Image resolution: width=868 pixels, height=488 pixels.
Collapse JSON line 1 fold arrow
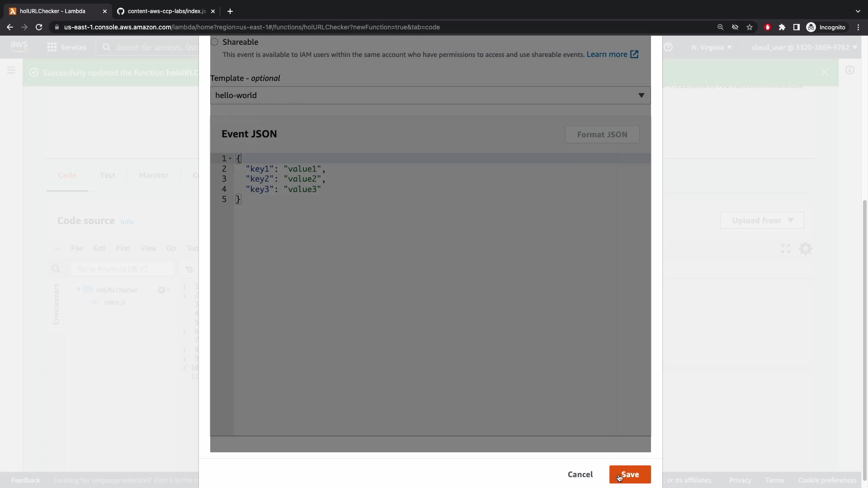point(230,159)
